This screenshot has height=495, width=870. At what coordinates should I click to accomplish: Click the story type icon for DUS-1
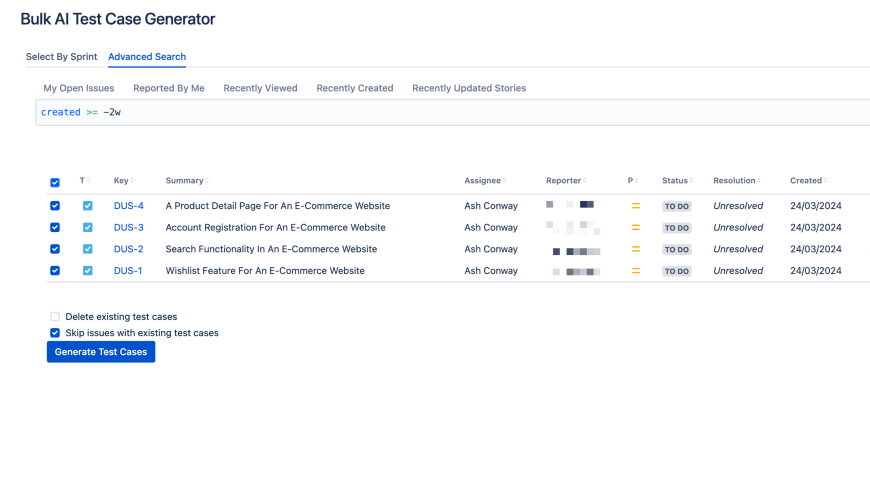(88, 271)
